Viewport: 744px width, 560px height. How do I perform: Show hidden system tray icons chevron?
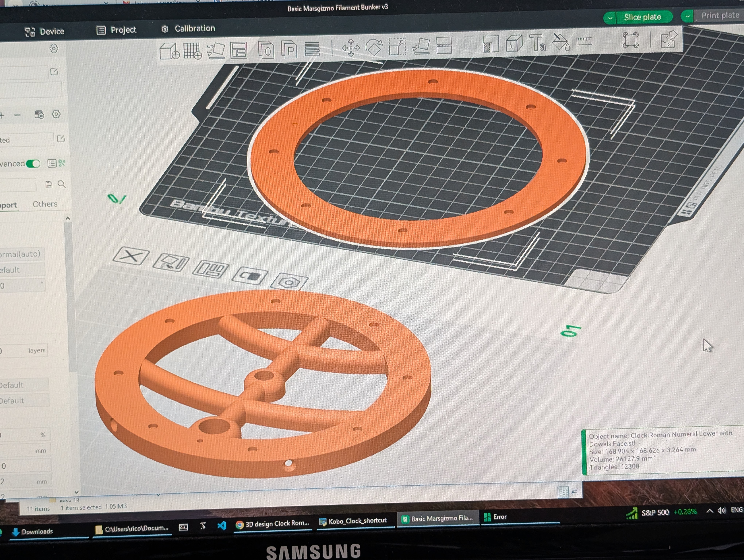tap(709, 511)
